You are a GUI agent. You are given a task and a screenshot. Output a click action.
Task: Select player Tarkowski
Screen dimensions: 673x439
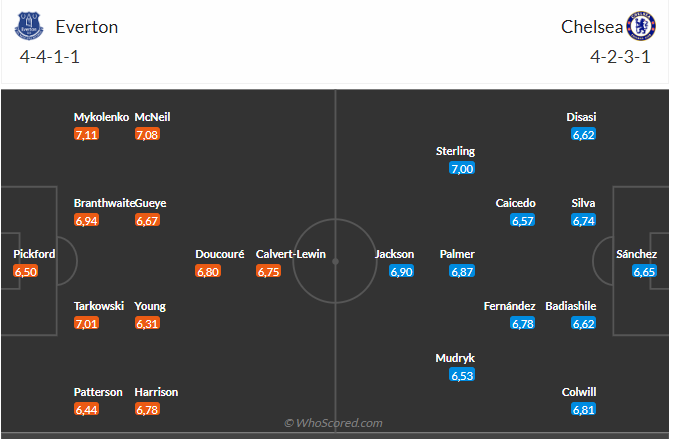pyautogui.click(x=99, y=306)
